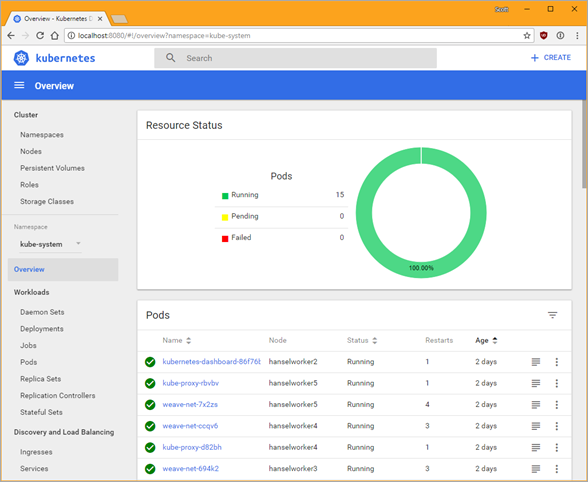Image resolution: width=588 pixels, height=482 pixels.
Task: Click the red Failed legend swatch
Action: (x=225, y=239)
